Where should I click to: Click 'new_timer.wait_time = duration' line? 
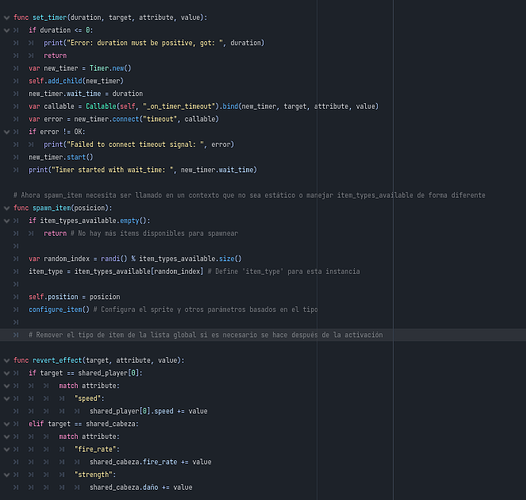pyautogui.click(x=86, y=94)
